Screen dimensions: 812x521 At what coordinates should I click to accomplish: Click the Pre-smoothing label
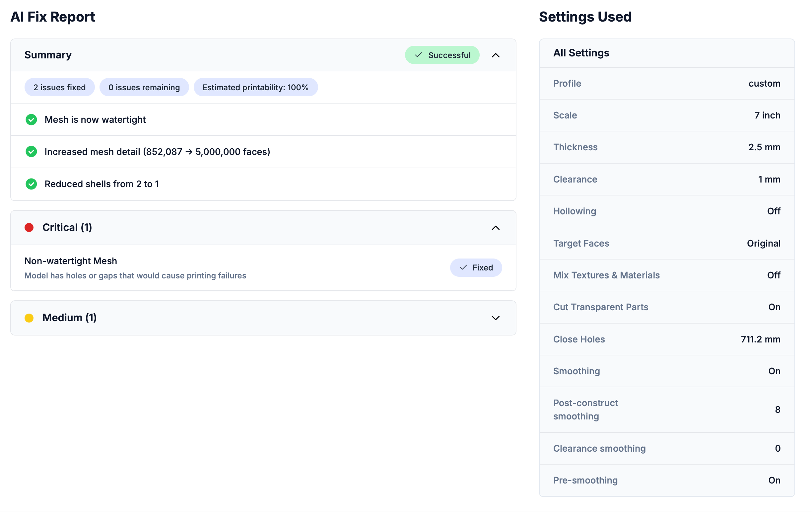(x=585, y=481)
